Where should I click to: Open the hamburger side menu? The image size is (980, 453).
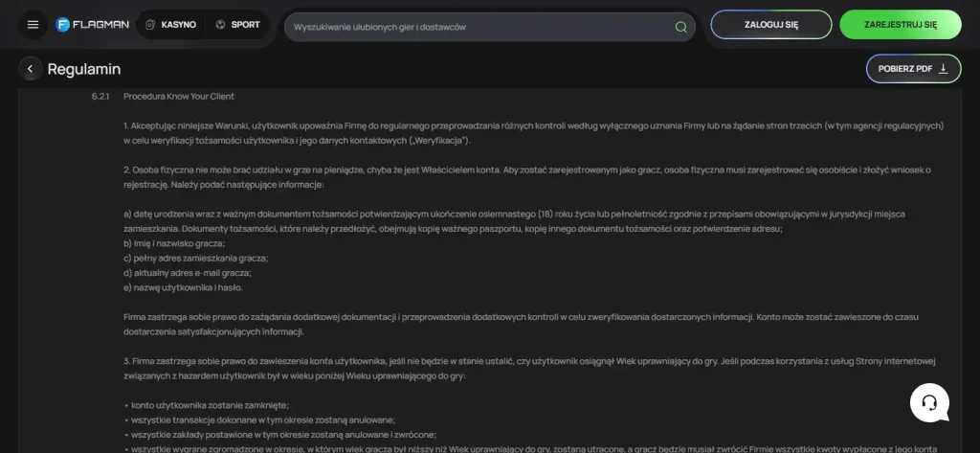click(x=33, y=25)
